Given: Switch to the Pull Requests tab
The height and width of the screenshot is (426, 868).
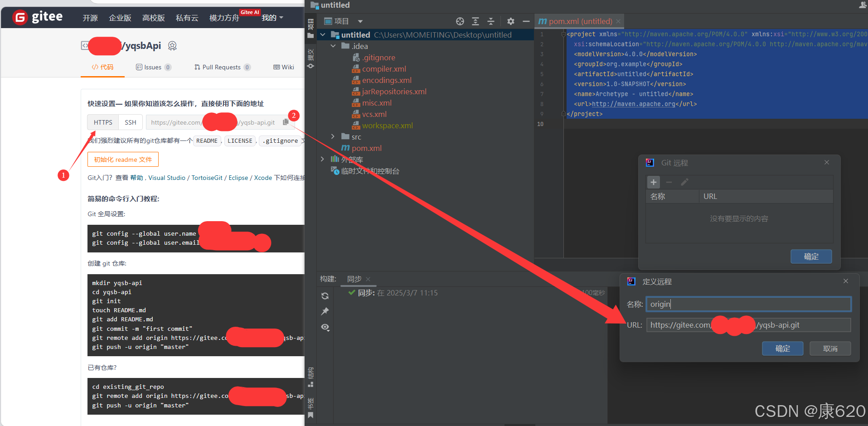Looking at the screenshot, I should (222, 67).
